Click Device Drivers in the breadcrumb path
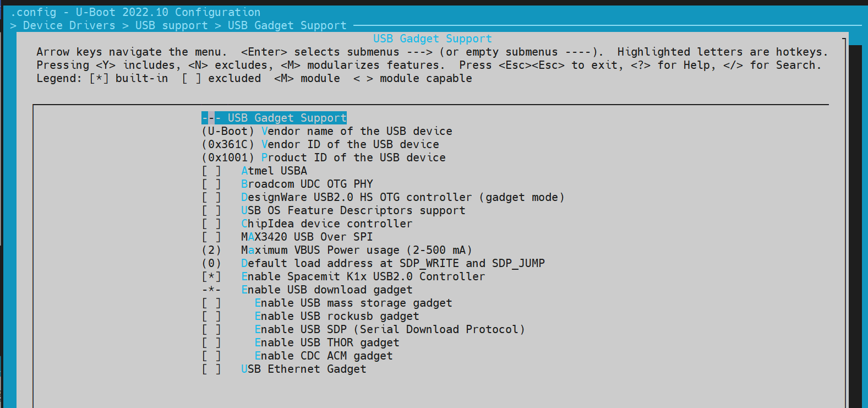The height and width of the screenshot is (408, 868). (x=69, y=25)
